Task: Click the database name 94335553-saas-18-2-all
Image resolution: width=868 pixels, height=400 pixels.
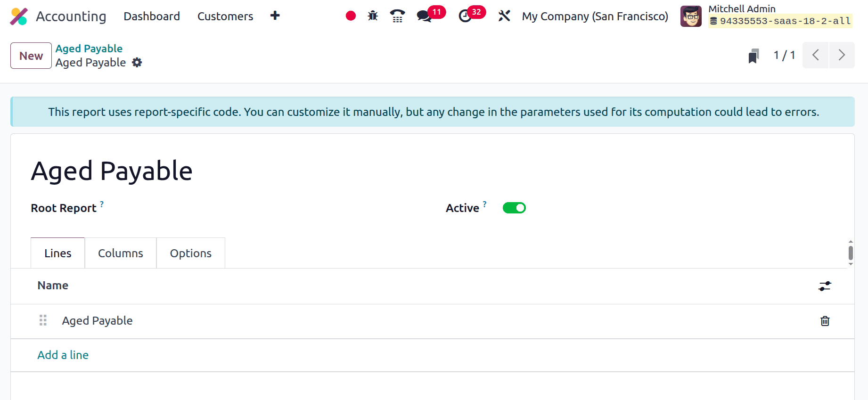Action: 781,21
